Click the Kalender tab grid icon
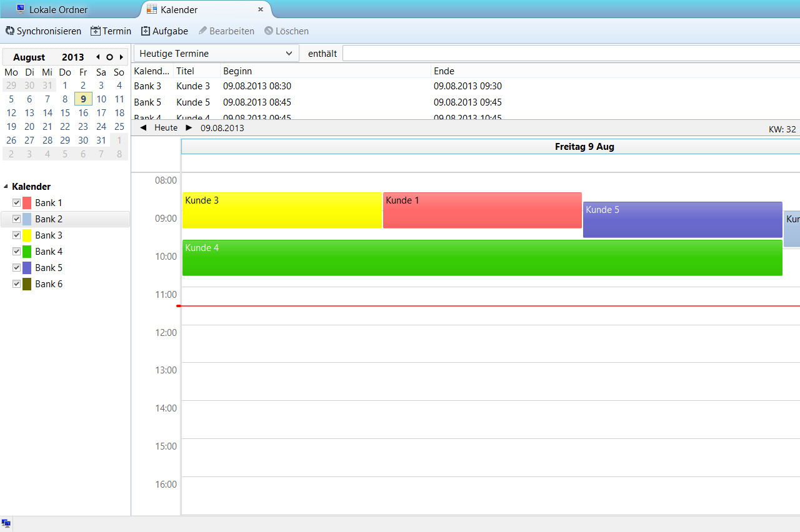 pos(152,9)
